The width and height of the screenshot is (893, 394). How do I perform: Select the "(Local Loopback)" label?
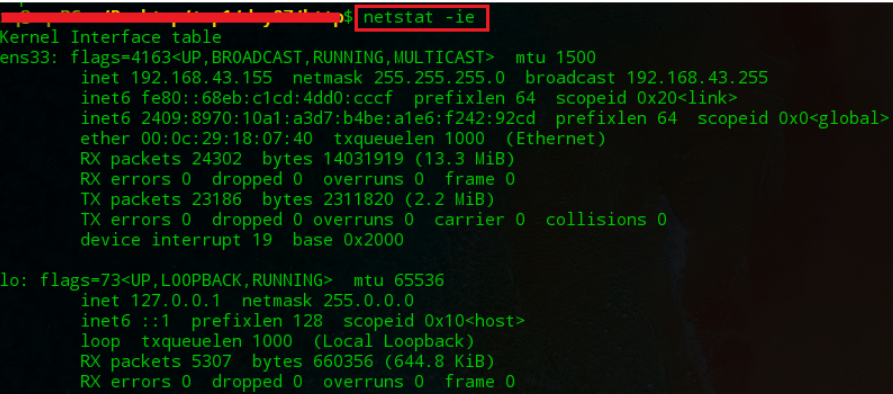click(394, 341)
